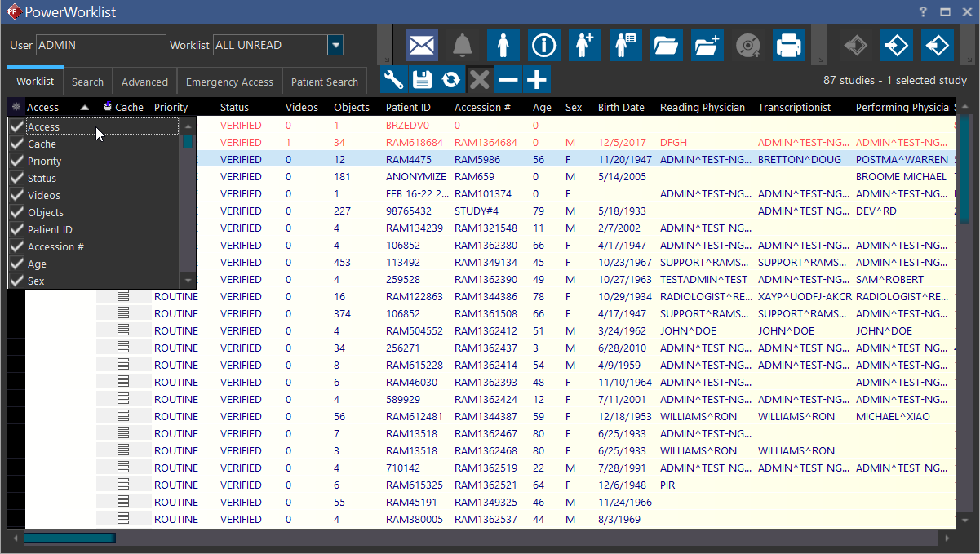Click the floppy disk save icon

pyautogui.click(x=421, y=79)
